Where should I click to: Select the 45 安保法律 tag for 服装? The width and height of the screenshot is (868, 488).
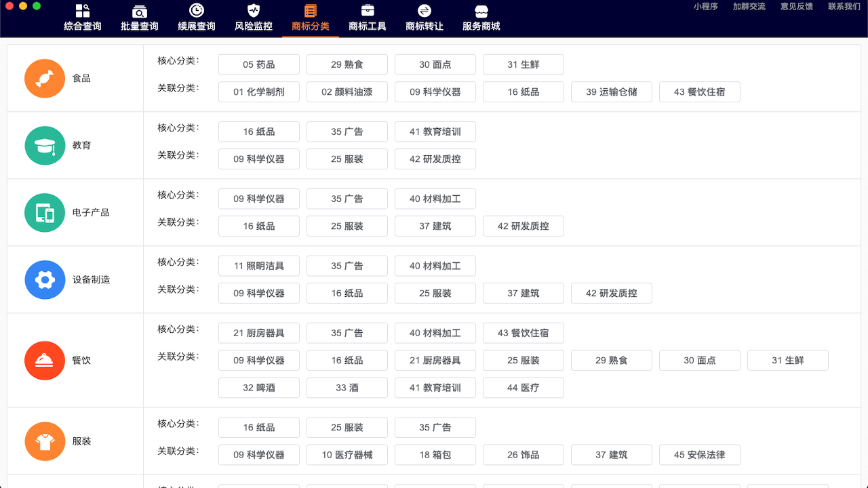pos(699,454)
